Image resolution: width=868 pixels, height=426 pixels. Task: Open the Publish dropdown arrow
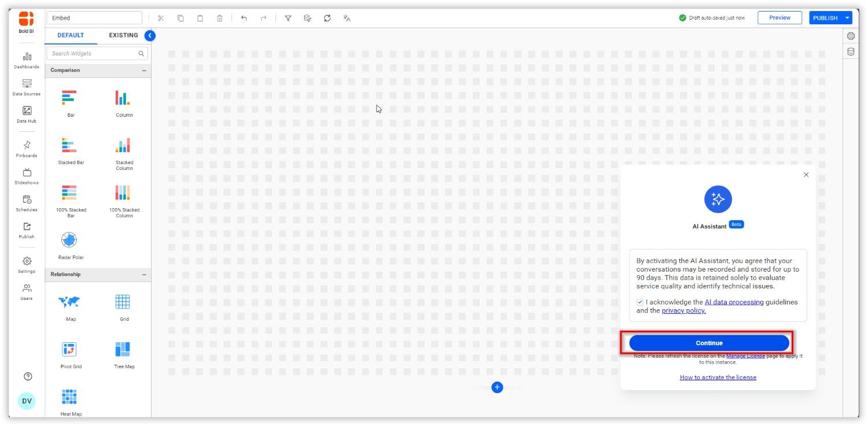[848, 18]
